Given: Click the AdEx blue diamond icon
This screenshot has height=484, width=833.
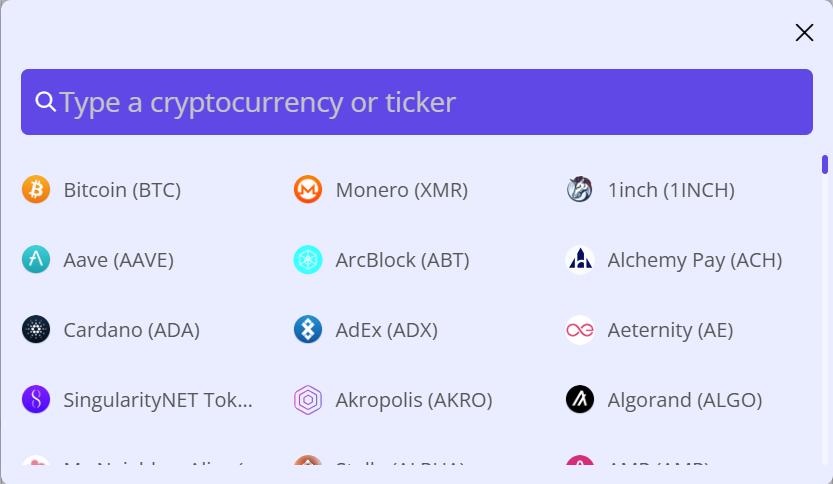Looking at the screenshot, I should pos(308,329).
